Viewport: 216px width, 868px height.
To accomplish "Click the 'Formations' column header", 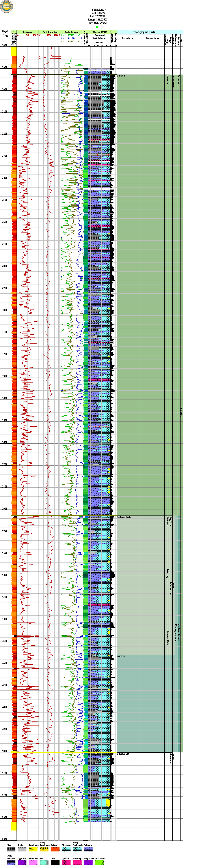I will coord(152,38).
